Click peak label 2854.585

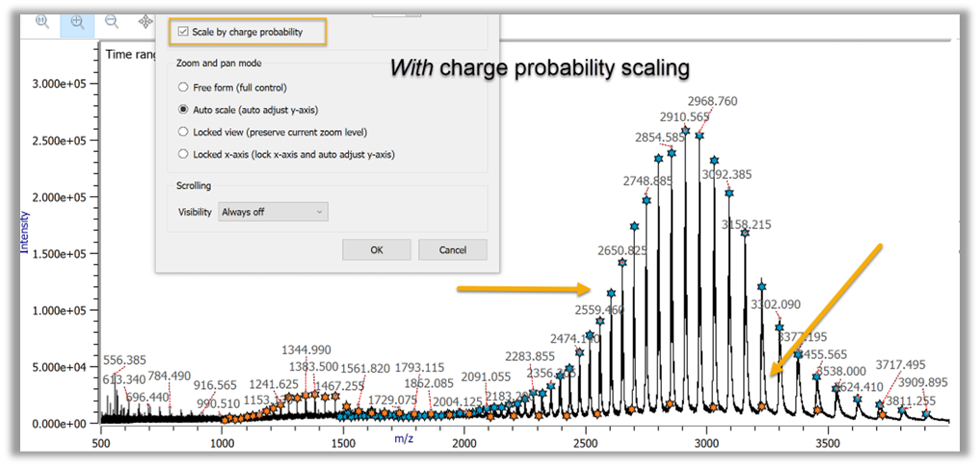[661, 138]
